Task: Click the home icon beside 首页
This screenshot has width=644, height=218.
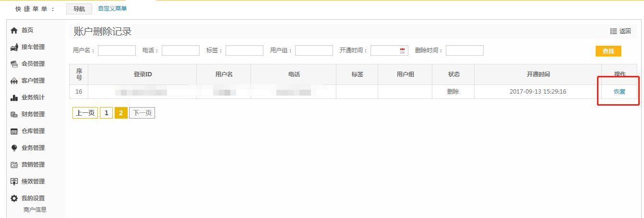Action: (x=14, y=30)
